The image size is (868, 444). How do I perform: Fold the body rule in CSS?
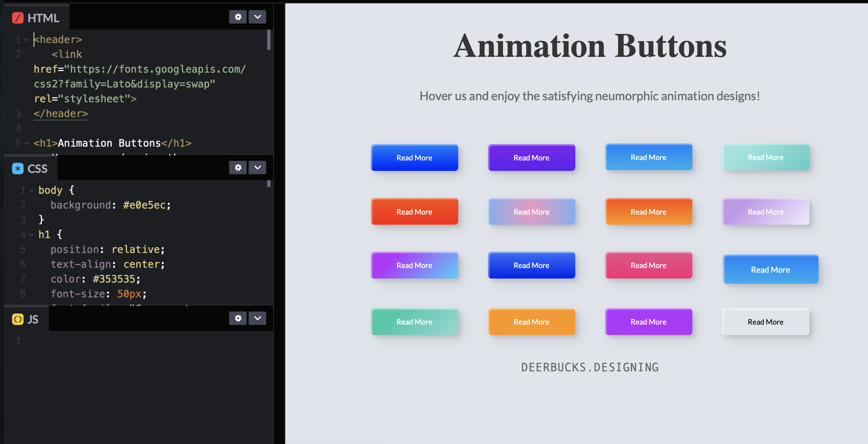(x=32, y=191)
